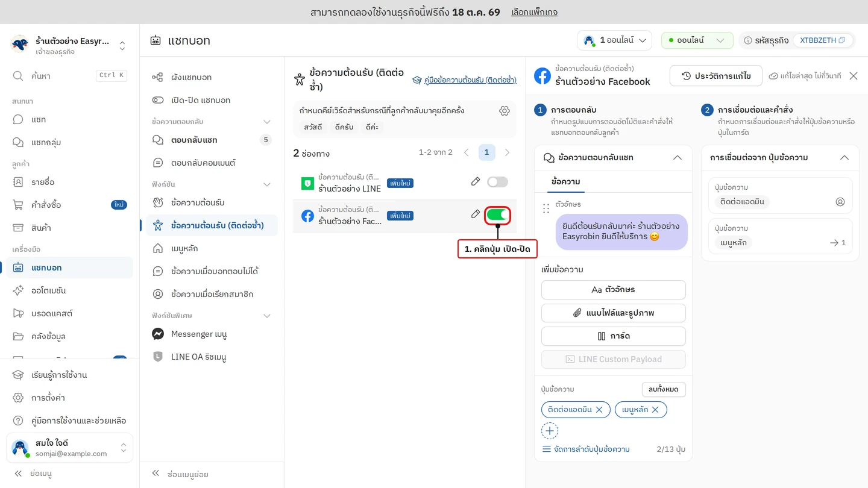Select ผังแชทบอท menu item
The height and width of the screenshot is (488, 868).
click(x=212, y=77)
